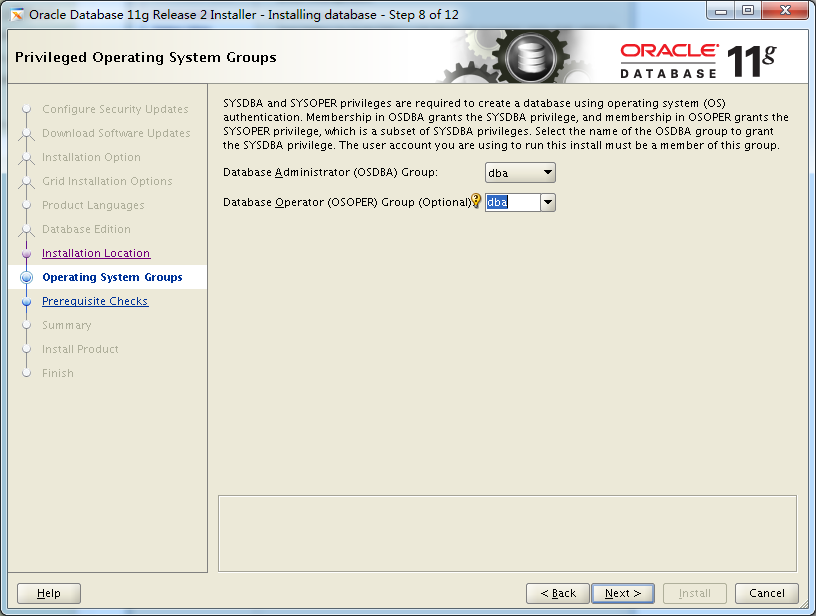Screen dimensions: 816x616
Task: Close the installer window
Action: click(x=786, y=11)
